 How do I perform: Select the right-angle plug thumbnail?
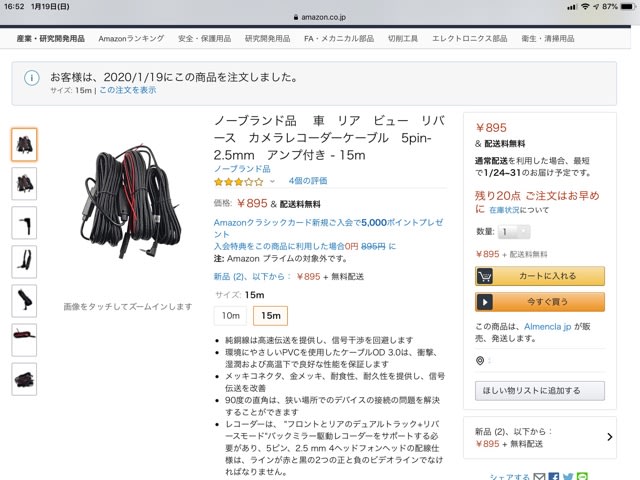[x=24, y=223]
